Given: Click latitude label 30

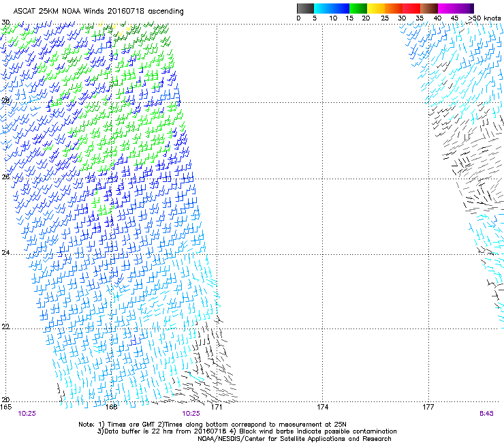Looking at the screenshot, I should pos(5,22).
